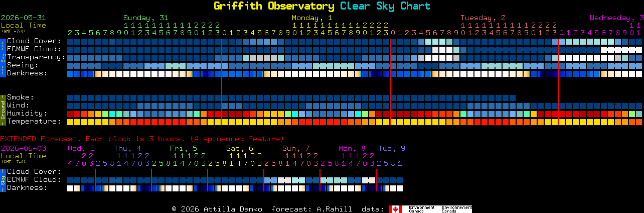Select the main chart ECMWF Cloud row label
This screenshot has width=644, height=213.
[x=34, y=49]
